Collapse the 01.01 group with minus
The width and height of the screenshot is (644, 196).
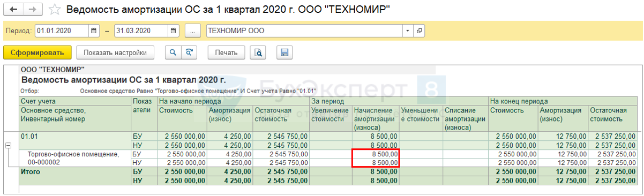point(9,146)
